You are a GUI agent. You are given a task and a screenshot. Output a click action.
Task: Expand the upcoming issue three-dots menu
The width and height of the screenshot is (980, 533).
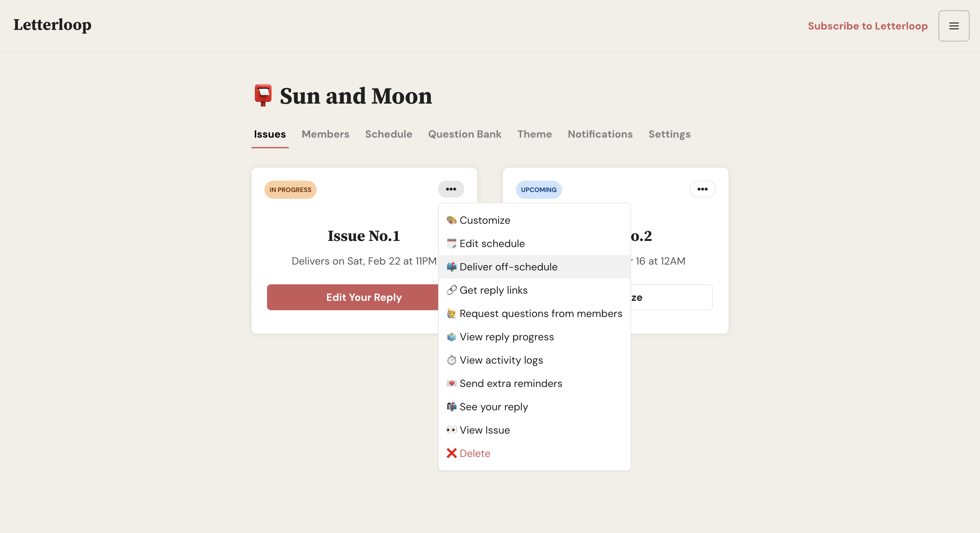[702, 189]
